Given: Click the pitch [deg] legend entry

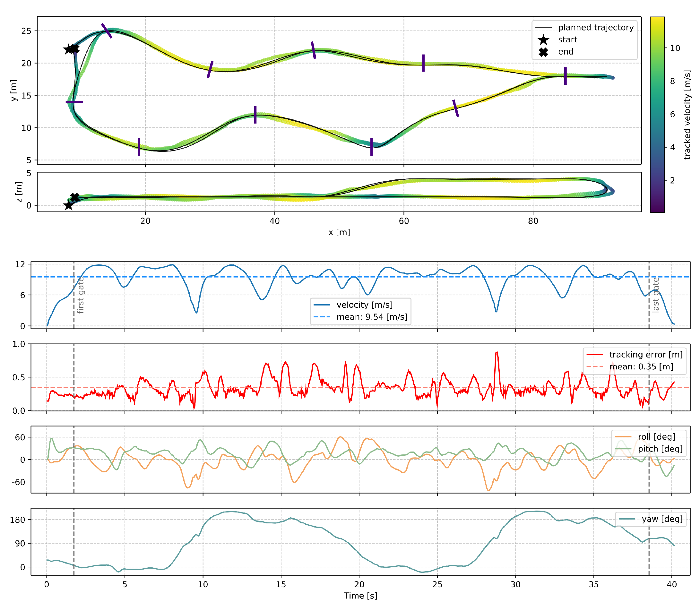Looking at the screenshot, I should 660,449.
